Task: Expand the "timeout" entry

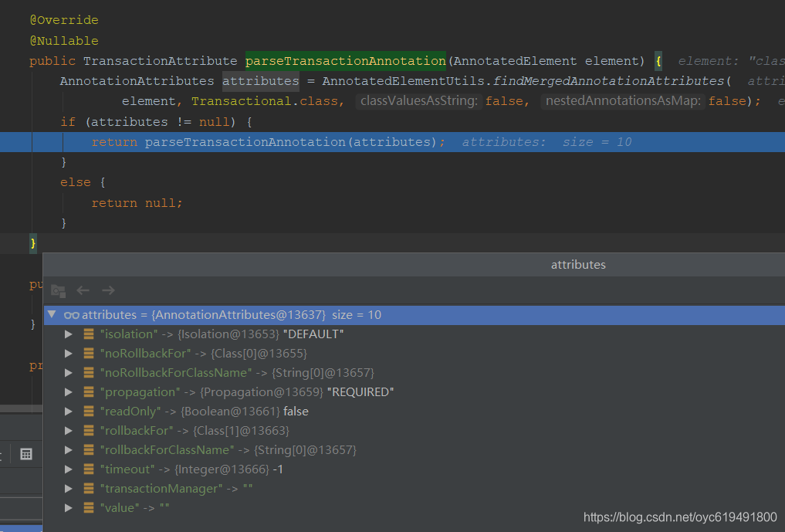Action: pyautogui.click(x=69, y=469)
